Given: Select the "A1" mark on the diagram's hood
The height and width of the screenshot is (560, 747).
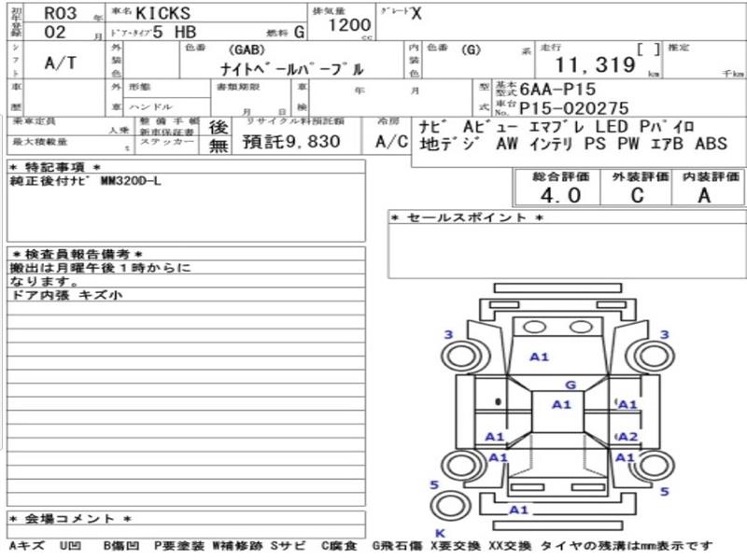Looking at the screenshot, I should coord(540,357).
